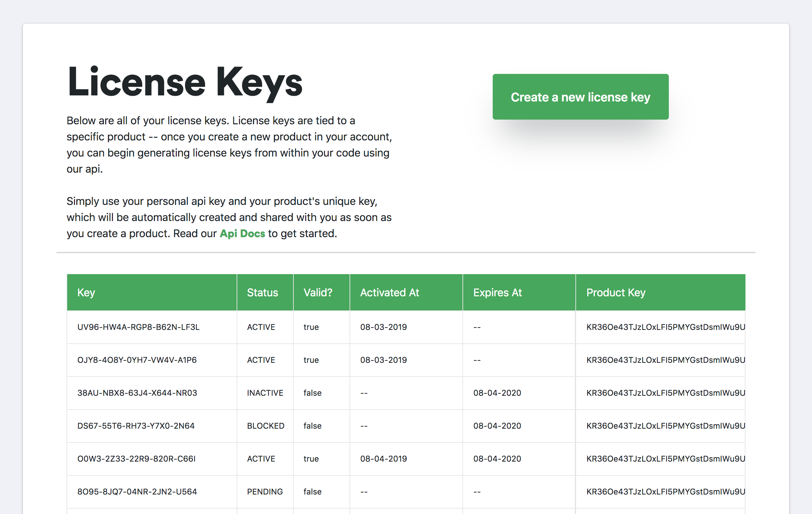
Task: Click the Valid? column header
Action: 317,292
